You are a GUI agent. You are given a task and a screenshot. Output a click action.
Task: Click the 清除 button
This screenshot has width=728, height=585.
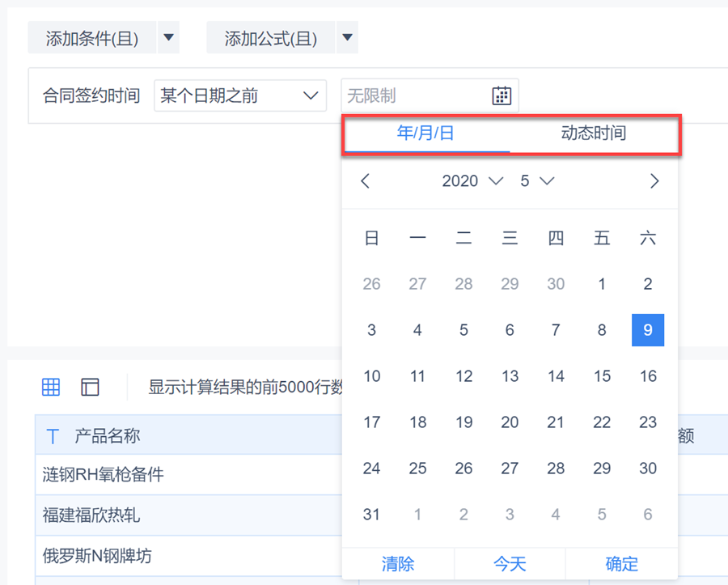pos(397,564)
